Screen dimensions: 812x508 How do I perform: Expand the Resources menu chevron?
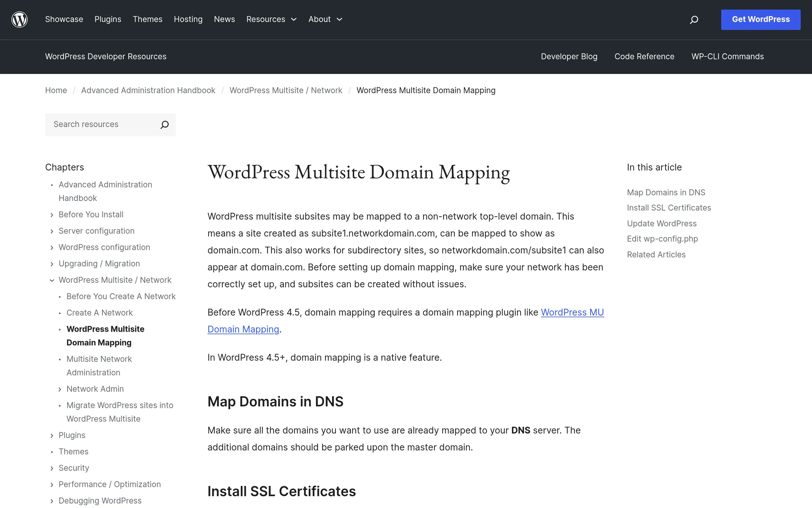(294, 19)
